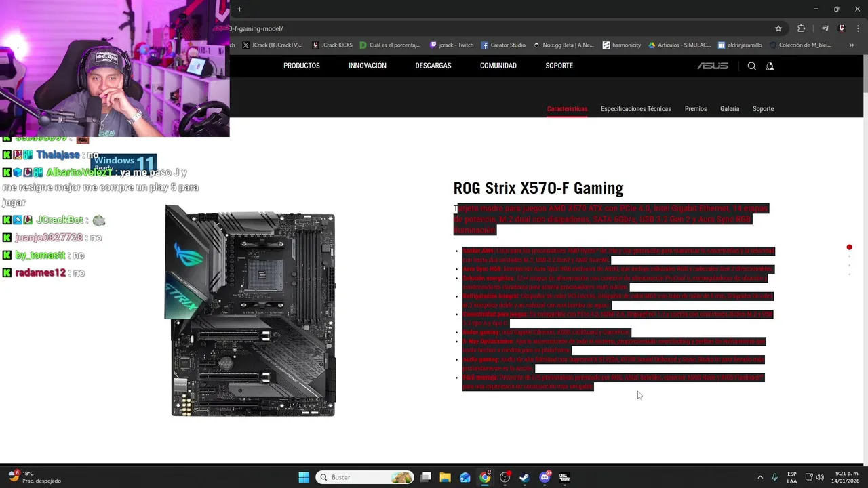Image resolution: width=868 pixels, height=488 pixels.
Task: Open harmonicity bookmark
Action: click(621, 45)
